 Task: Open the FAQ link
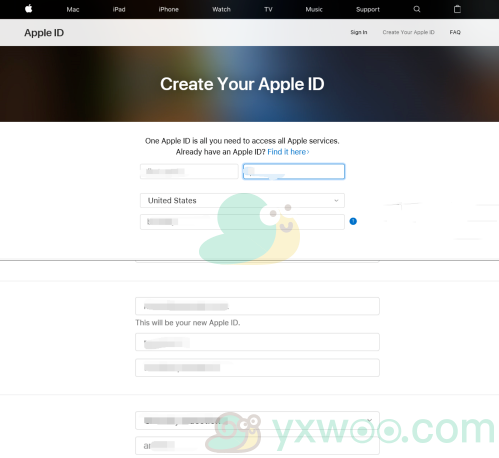(x=455, y=32)
